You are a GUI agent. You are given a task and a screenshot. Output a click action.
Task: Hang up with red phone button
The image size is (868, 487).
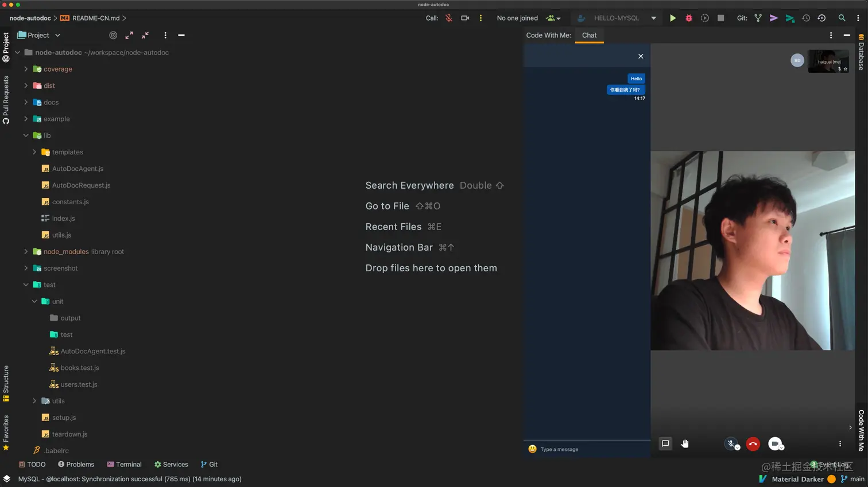(753, 443)
